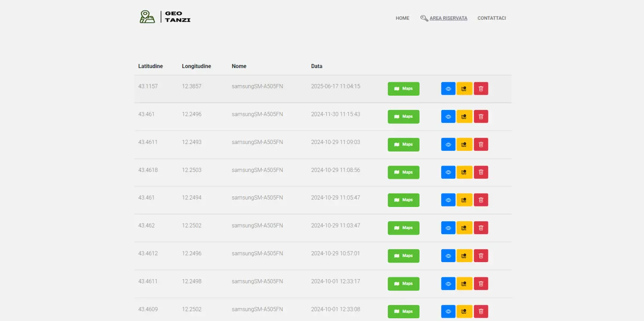Delete the 2024-10-29 11:03:47 location record
644x321 pixels.
pyautogui.click(x=481, y=228)
